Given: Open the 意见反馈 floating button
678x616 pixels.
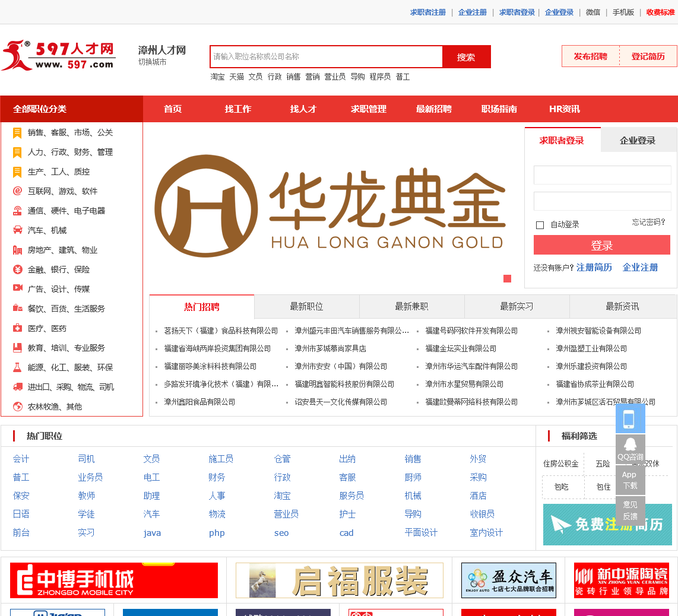Looking at the screenshot, I should click(630, 510).
